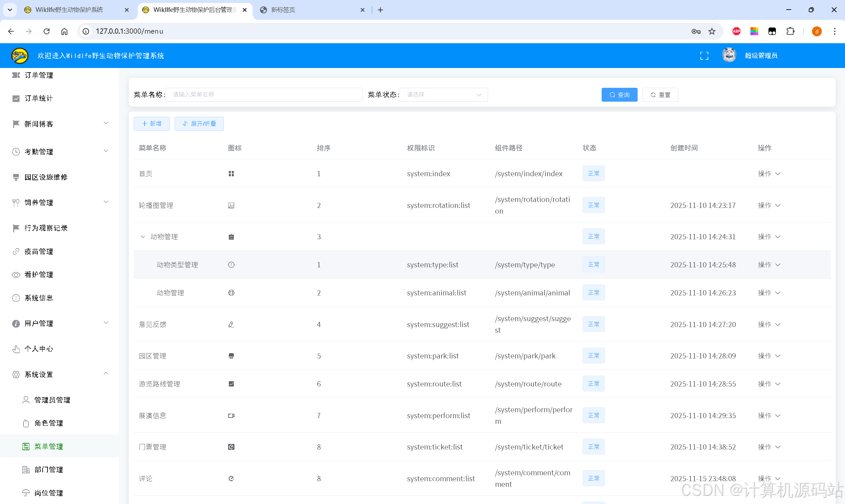Open 操作 dropdown for 首页 row

[769, 174]
